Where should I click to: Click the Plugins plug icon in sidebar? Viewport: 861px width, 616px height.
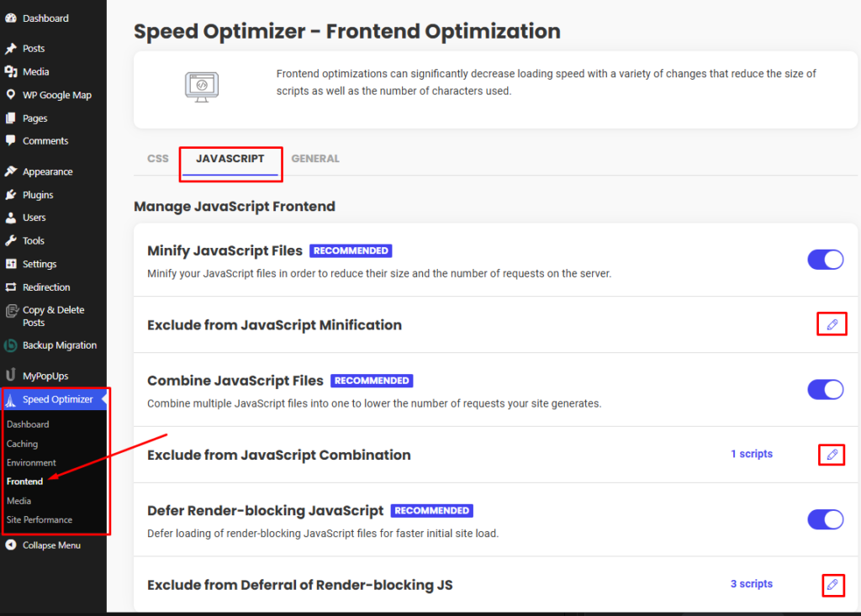coord(11,195)
